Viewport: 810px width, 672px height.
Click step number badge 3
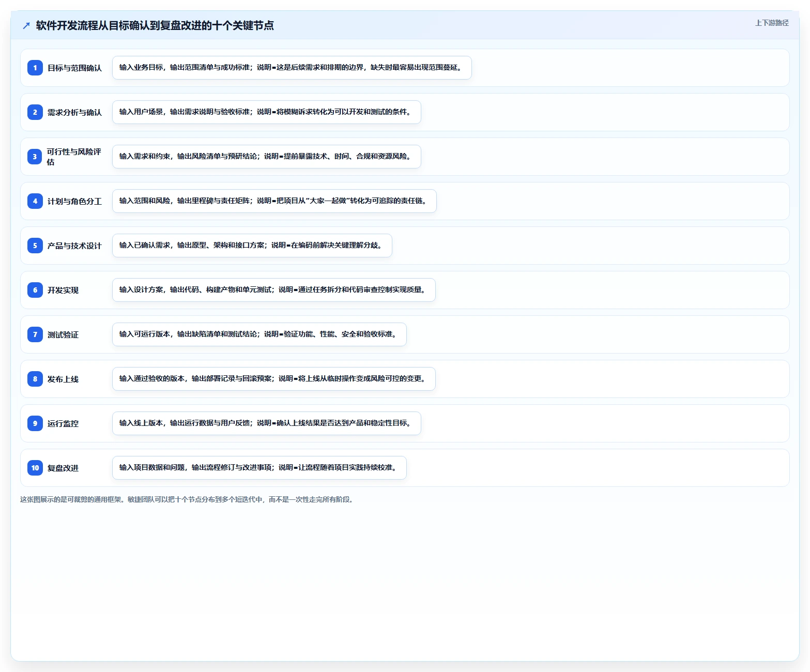click(x=35, y=157)
